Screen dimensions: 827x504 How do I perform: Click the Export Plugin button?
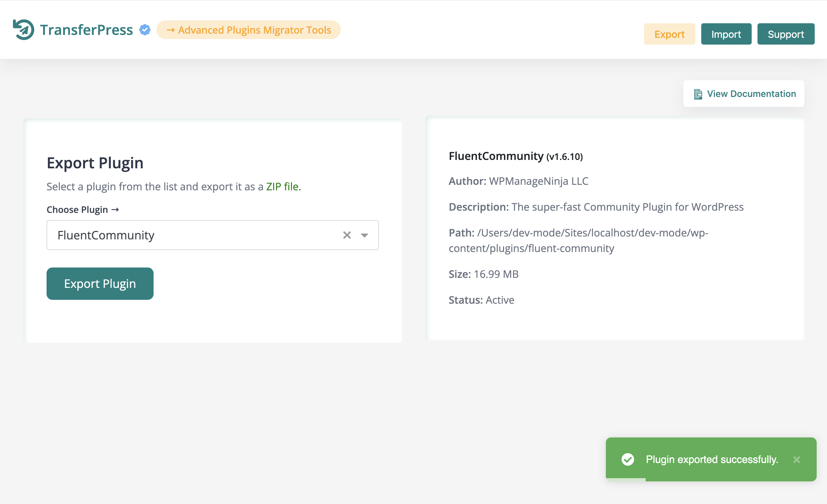click(100, 284)
